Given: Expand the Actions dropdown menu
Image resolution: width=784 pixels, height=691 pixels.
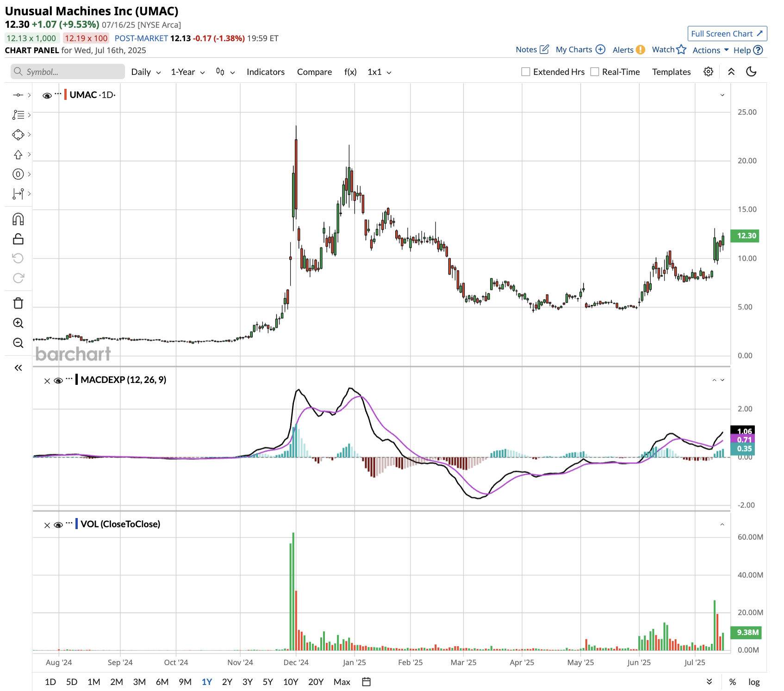Looking at the screenshot, I should point(710,50).
